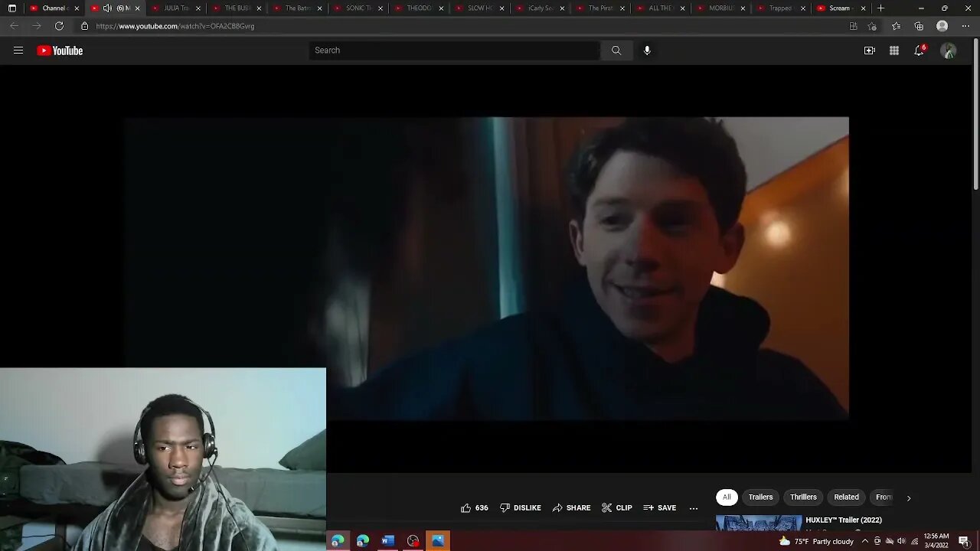Show more filter chips with the arrow

(909, 498)
